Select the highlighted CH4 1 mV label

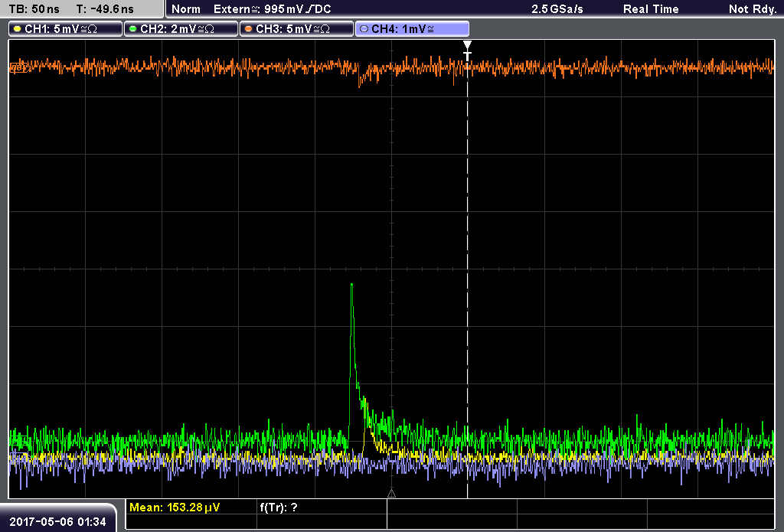tap(412, 29)
